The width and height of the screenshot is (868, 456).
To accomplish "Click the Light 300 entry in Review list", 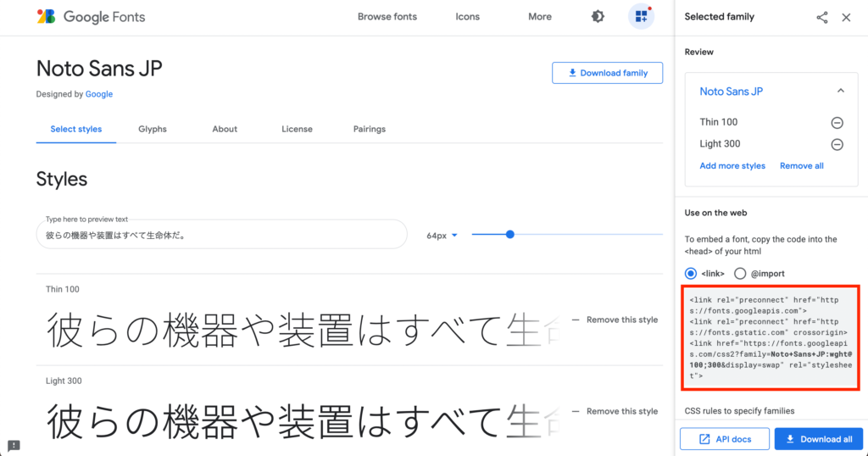I will pos(720,144).
